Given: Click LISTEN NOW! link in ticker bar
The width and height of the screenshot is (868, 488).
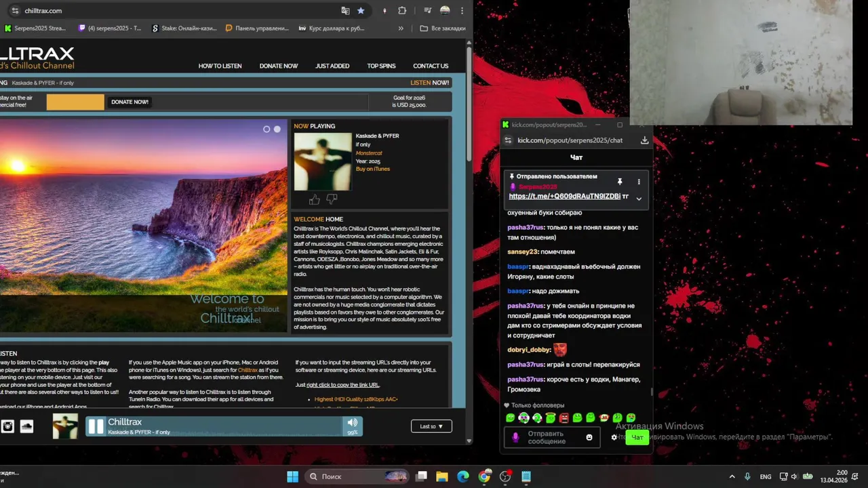Looking at the screenshot, I should click(x=429, y=83).
